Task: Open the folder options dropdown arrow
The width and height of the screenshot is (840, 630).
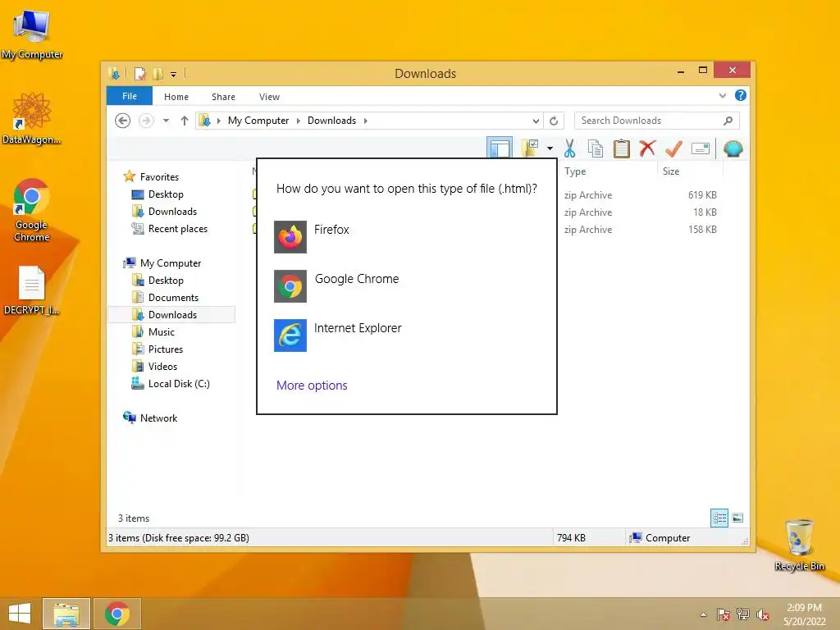Action: [x=550, y=148]
